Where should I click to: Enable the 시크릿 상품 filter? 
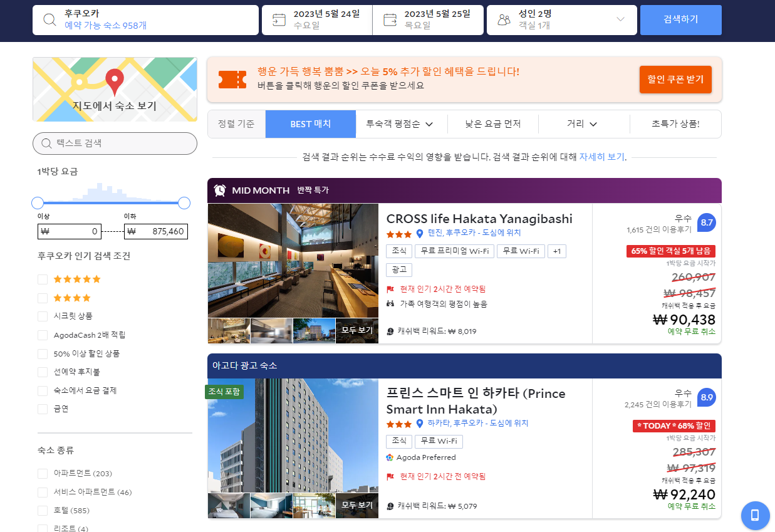pyautogui.click(x=43, y=316)
